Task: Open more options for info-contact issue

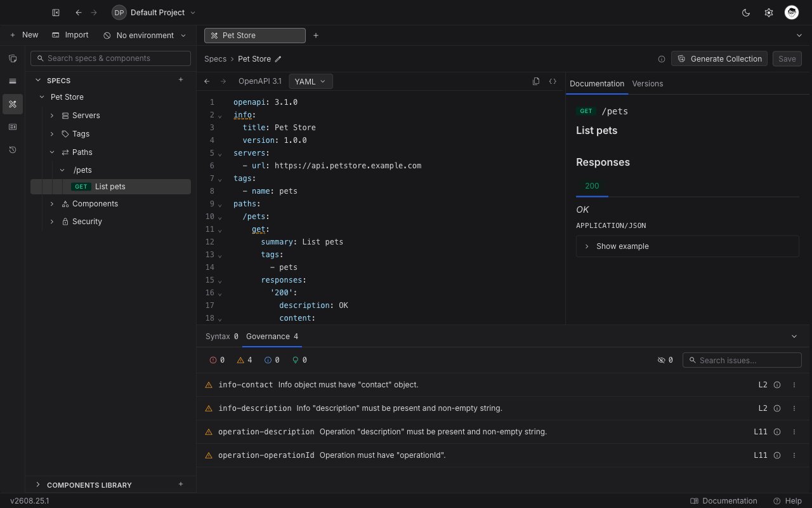Action: (x=794, y=385)
